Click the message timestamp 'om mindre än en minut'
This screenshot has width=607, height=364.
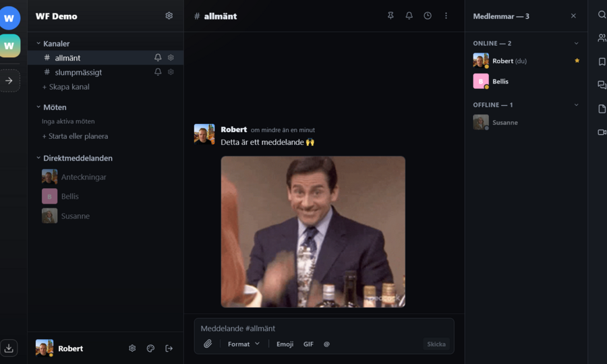coord(283,130)
